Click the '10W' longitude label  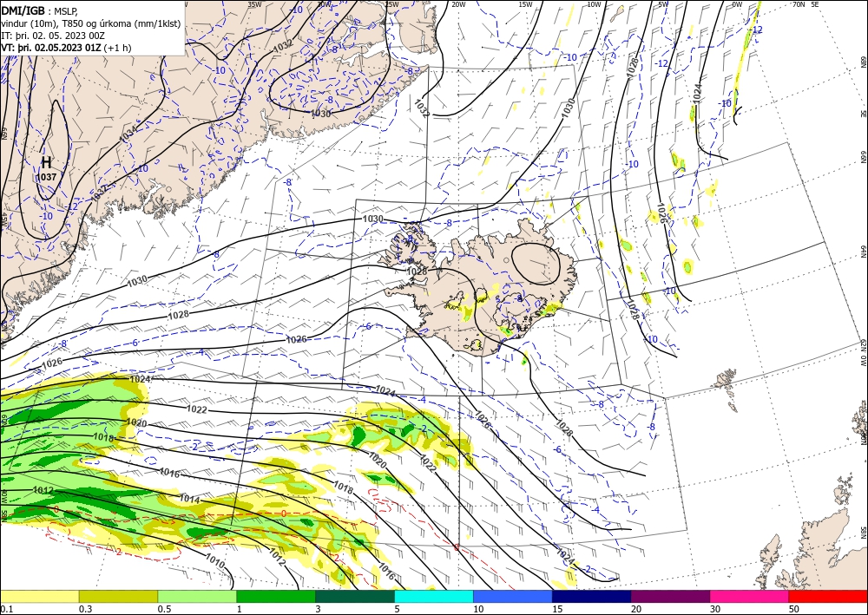pyautogui.click(x=594, y=4)
